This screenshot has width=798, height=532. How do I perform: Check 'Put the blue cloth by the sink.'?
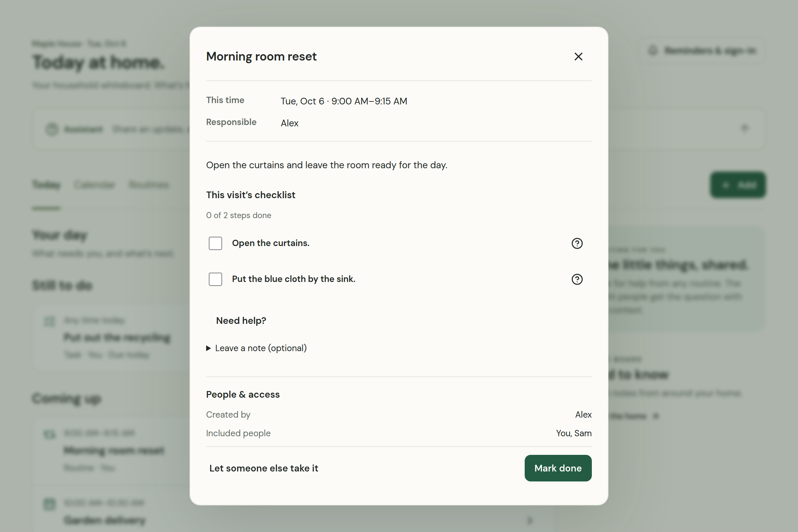click(215, 279)
